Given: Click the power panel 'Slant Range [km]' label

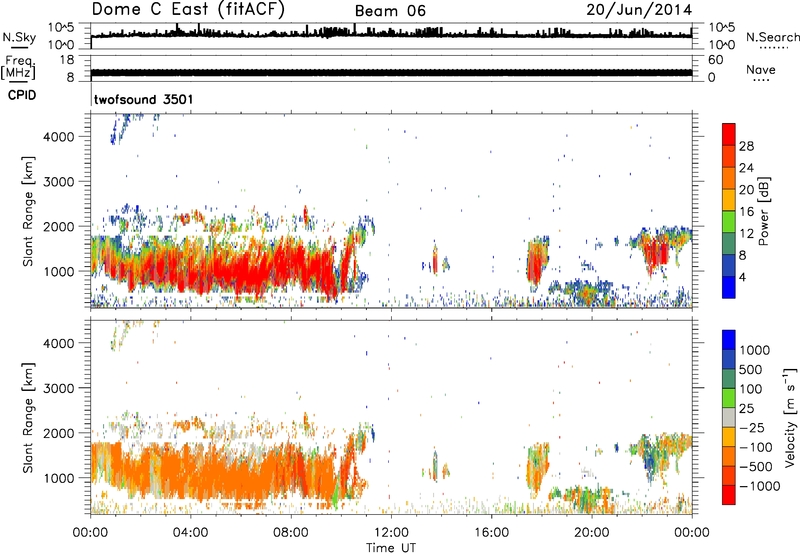Looking at the screenshot, I should pos(28,211).
